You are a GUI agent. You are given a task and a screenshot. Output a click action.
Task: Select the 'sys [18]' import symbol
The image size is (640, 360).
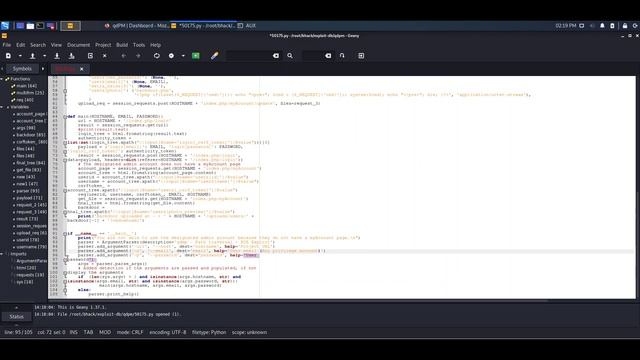pyautogui.click(x=24, y=282)
